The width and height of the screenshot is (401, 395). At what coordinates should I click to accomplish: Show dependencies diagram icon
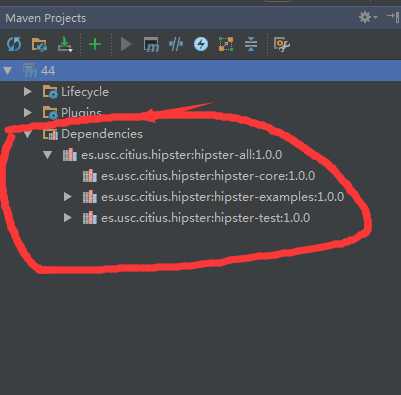pos(226,44)
